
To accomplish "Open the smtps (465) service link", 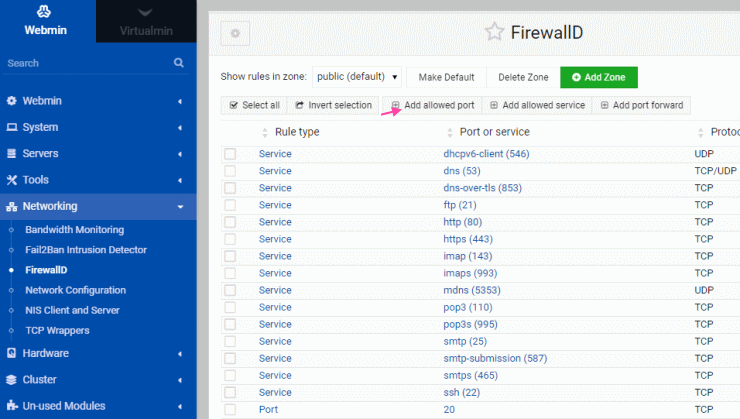I will point(471,375).
